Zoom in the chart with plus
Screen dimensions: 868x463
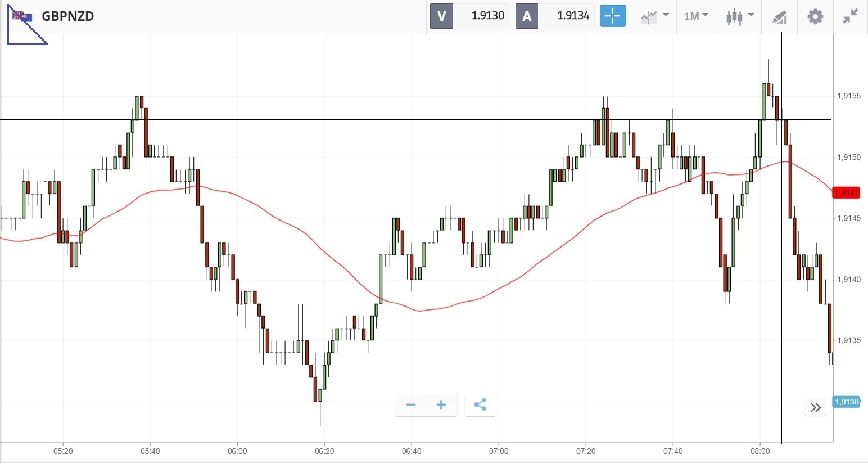(441, 405)
